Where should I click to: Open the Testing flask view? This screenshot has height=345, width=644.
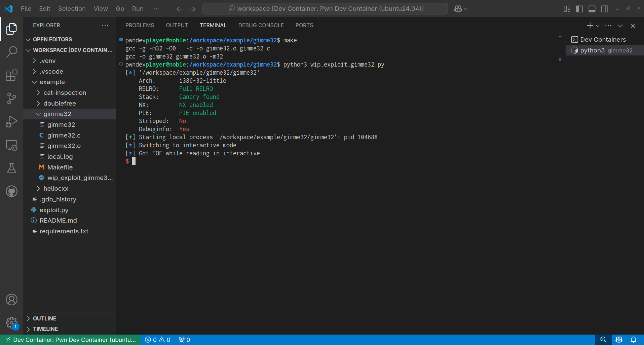pyautogui.click(x=11, y=168)
